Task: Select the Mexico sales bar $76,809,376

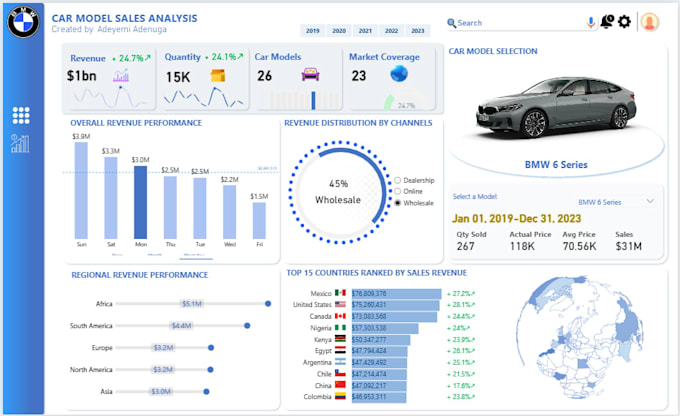Action: click(x=396, y=293)
